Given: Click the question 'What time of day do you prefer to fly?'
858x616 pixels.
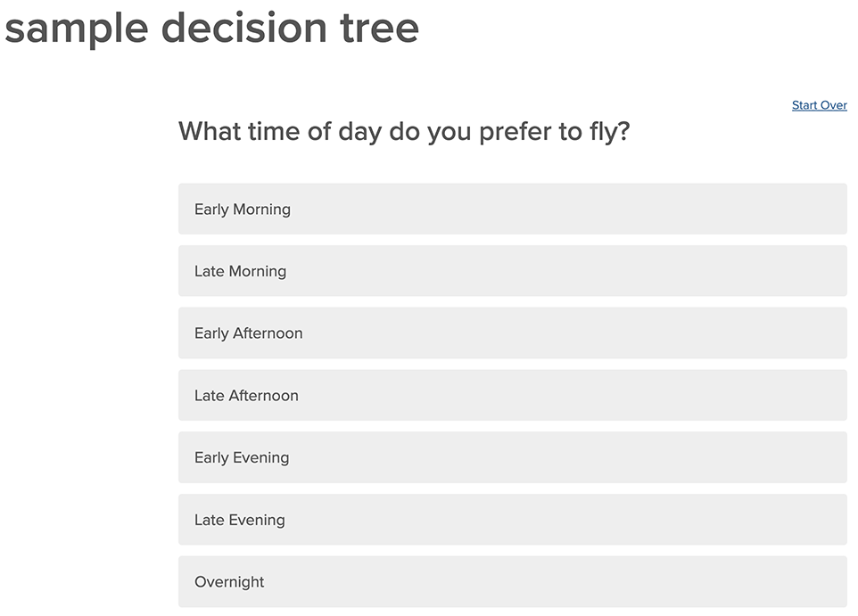Looking at the screenshot, I should [404, 131].
